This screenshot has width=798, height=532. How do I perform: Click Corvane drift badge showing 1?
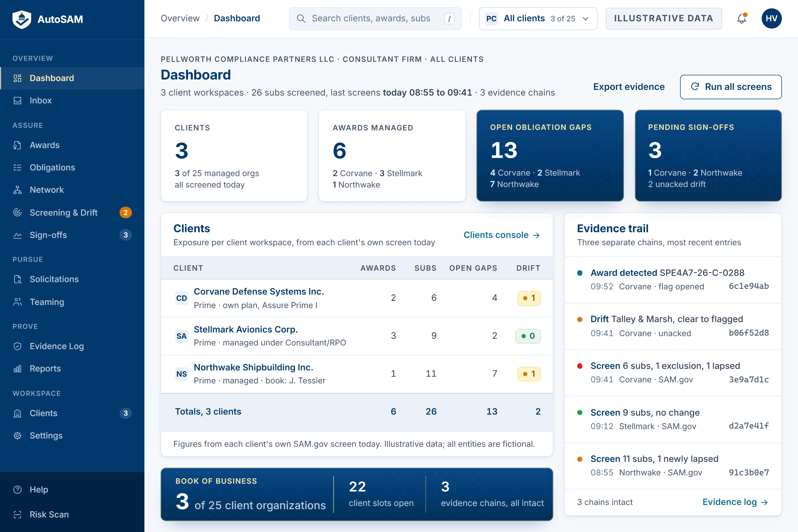point(529,298)
